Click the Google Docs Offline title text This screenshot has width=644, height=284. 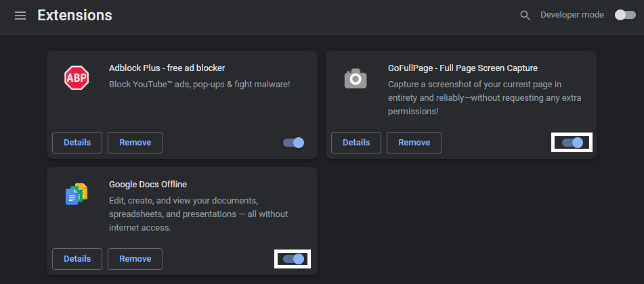coord(148,184)
